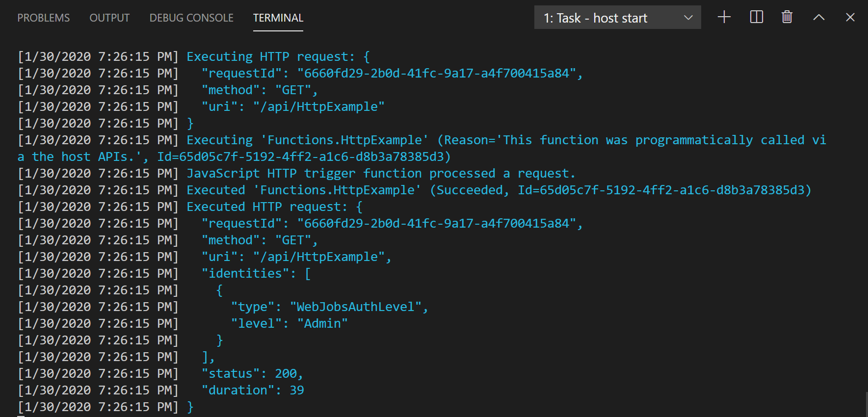Viewport: 868px width, 417px height.
Task: Click the upward chevron to expand panel size
Action: pyautogui.click(x=818, y=17)
